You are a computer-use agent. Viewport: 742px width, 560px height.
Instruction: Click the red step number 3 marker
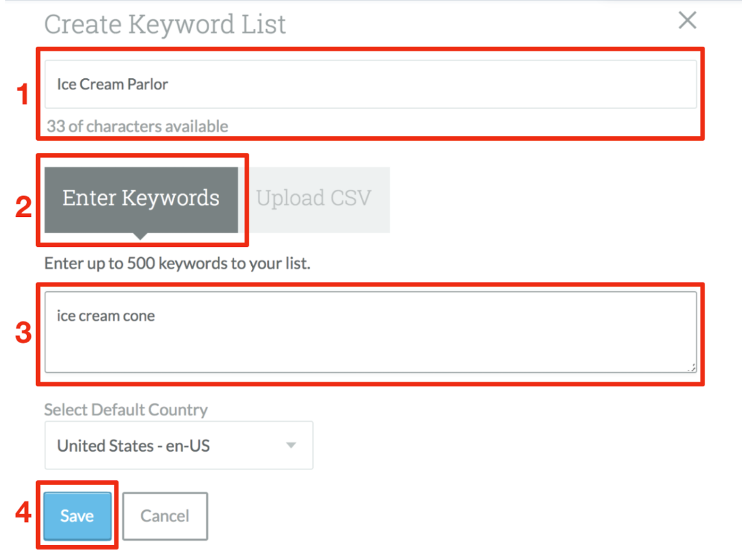click(x=23, y=333)
